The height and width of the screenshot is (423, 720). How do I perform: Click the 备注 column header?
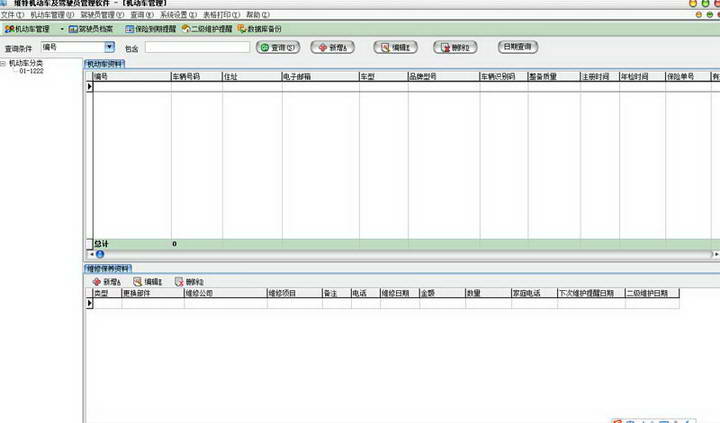click(x=337, y=293)
